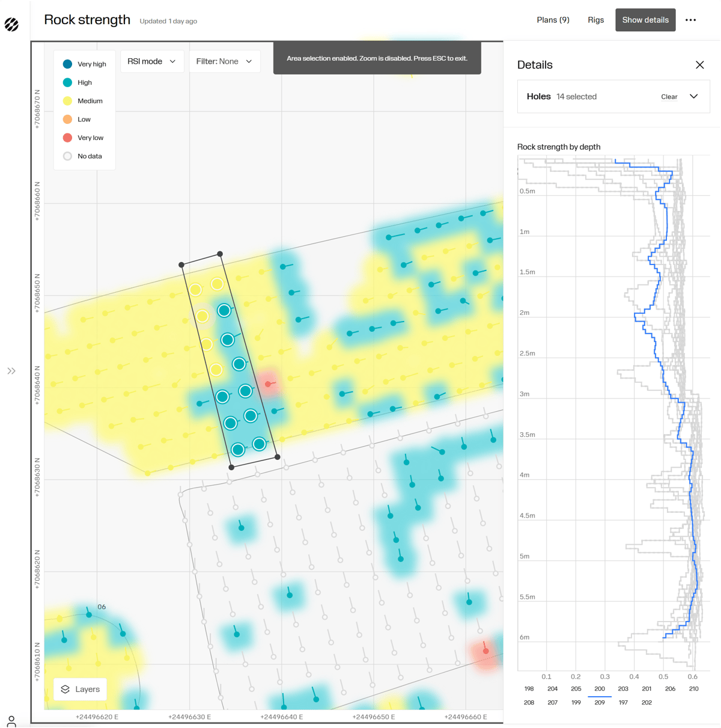Viewport: 721px width, 728px height.
Task: Switch to the Rigs view
Action: coord(595,20)
